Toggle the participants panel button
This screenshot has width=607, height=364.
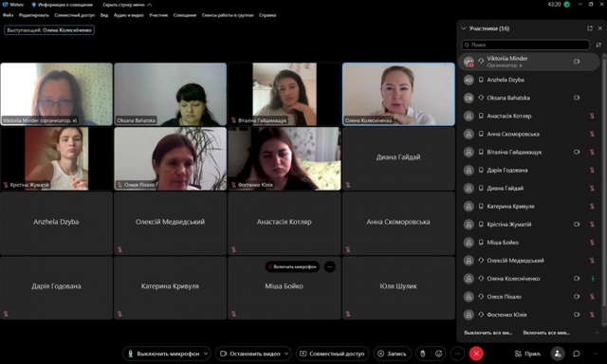click(558, 354)
